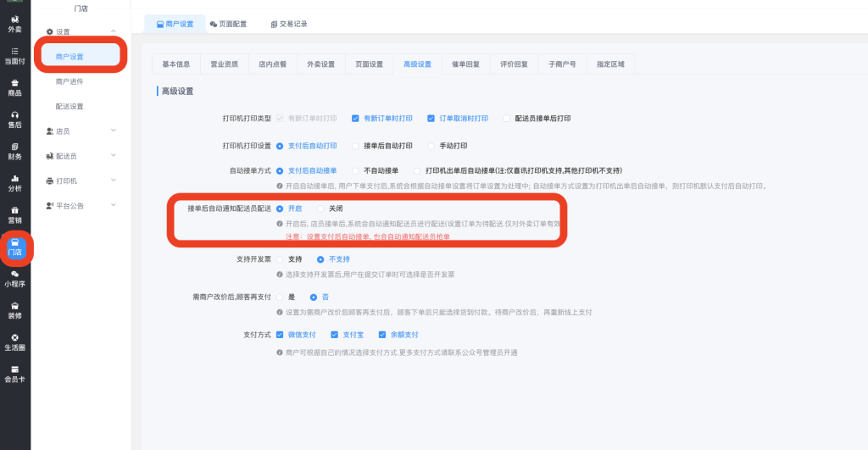Expand the 配送员 submenu
The height and width of the screenshot is (450, 868).
click(x=81, y=156)
